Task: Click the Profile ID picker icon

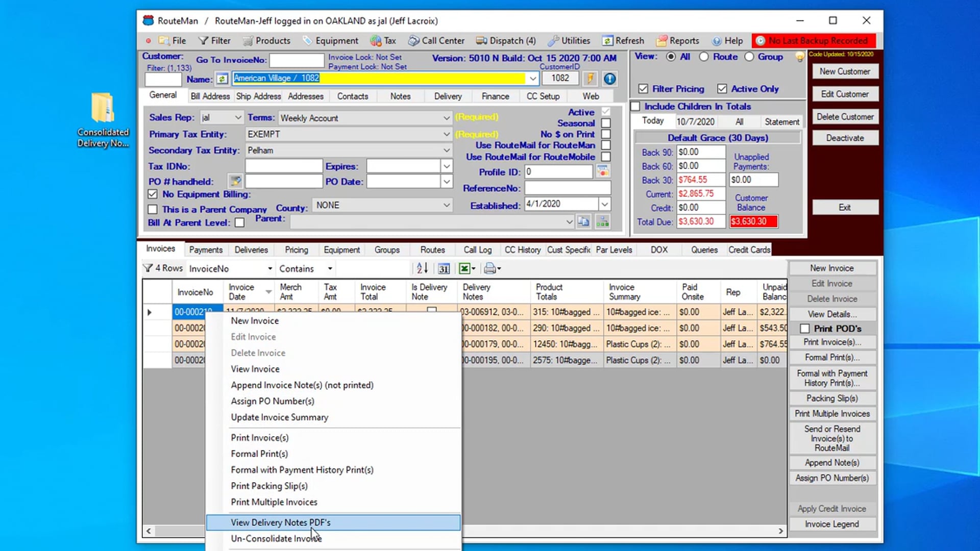Action: point(603,172)
